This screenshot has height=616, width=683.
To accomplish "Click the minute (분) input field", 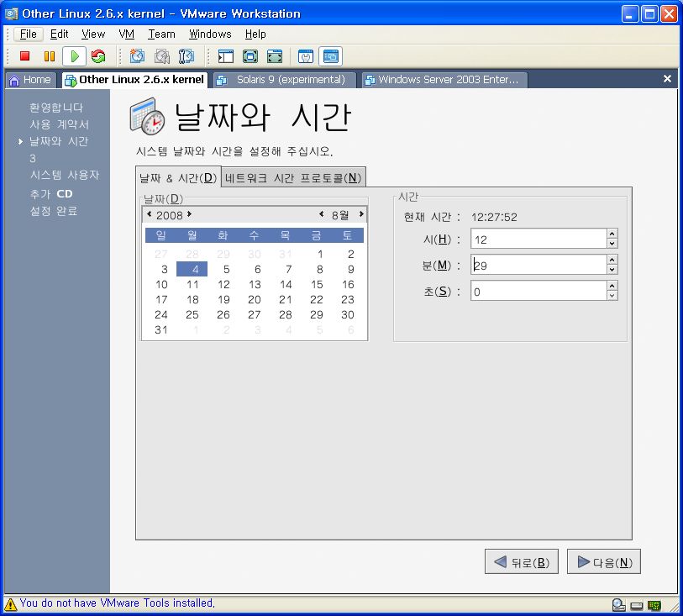I will tap(538, 266).
